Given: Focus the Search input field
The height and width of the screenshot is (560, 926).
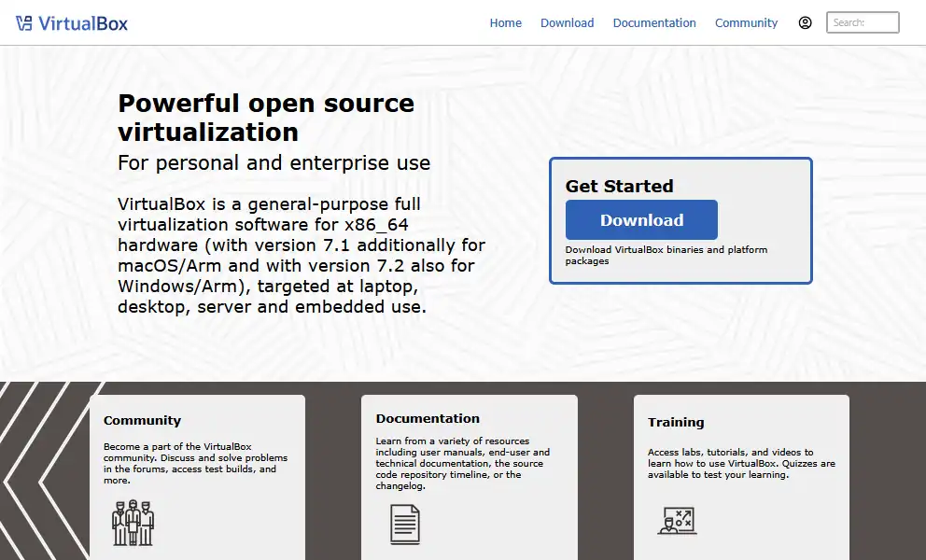Looking at the screenshot, I should coord(863,23).
